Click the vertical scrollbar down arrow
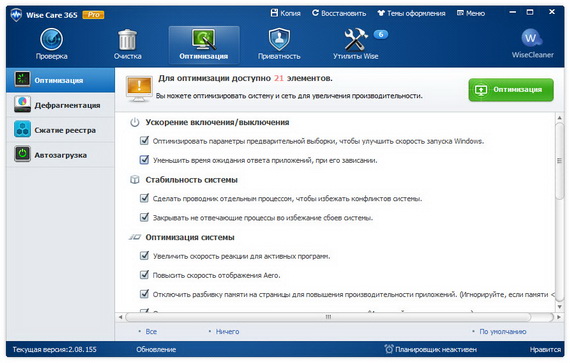Image resolution: width=570 pixels, height=363 pixels. tap(559, 307)
